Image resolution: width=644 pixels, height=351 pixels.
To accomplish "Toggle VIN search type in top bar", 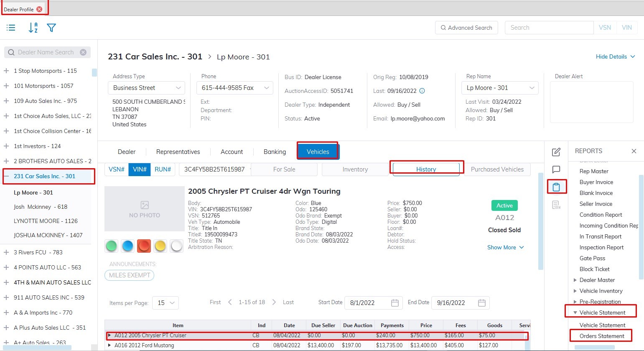I will 626,28.
